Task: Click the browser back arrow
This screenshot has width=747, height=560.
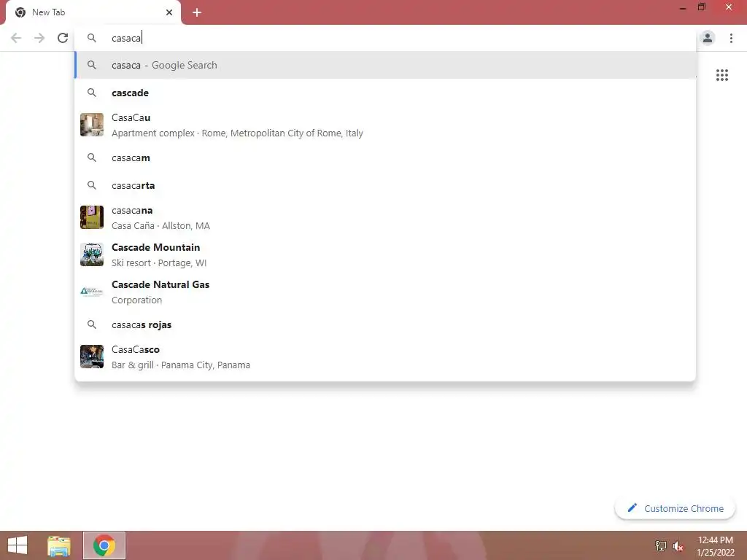Action: (x=16, y=38)
